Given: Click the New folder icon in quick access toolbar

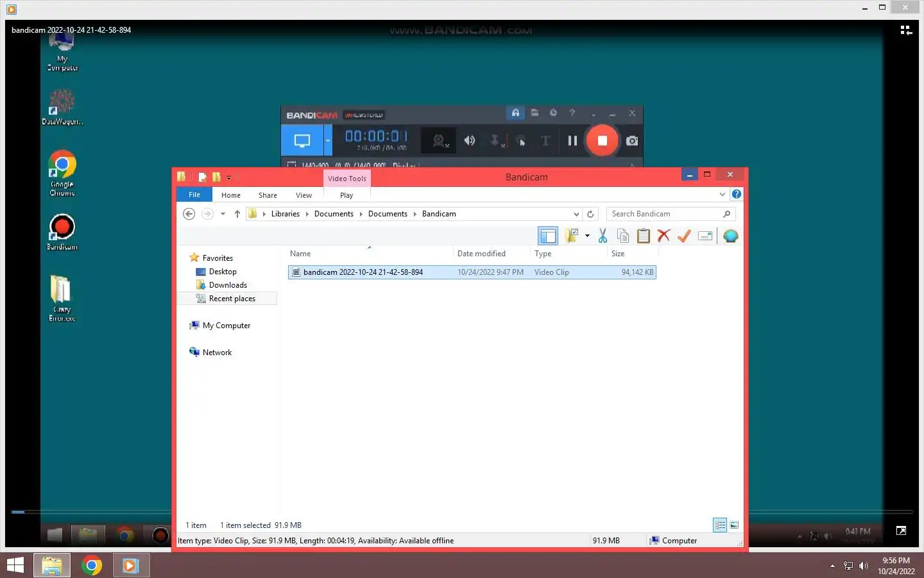Looking at the screenshot, I should [x=216, y=177].
